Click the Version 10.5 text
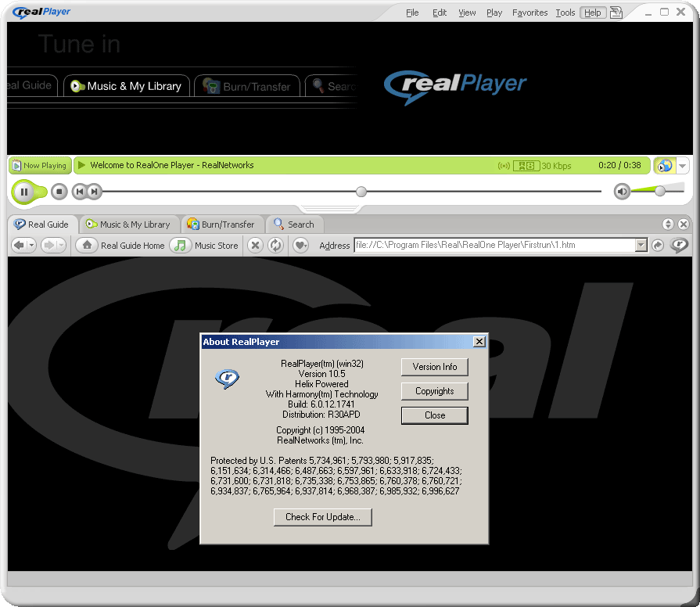Image resolution: width=700 pixels, height=607 pixels. pos(322,374)
